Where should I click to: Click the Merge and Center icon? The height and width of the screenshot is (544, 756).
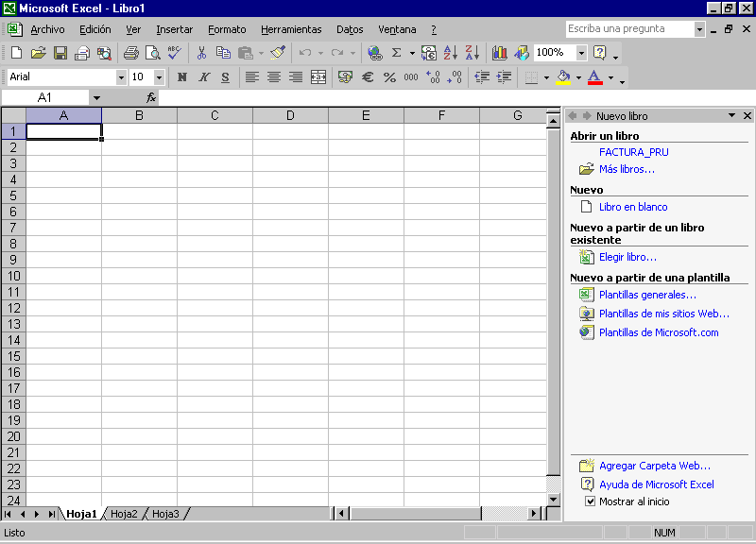318,77
